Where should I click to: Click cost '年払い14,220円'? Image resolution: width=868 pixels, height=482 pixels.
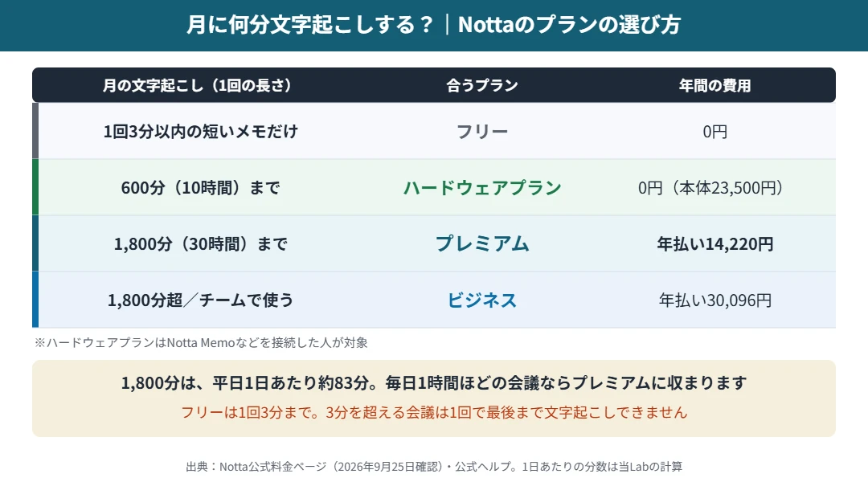coord(714,243)
